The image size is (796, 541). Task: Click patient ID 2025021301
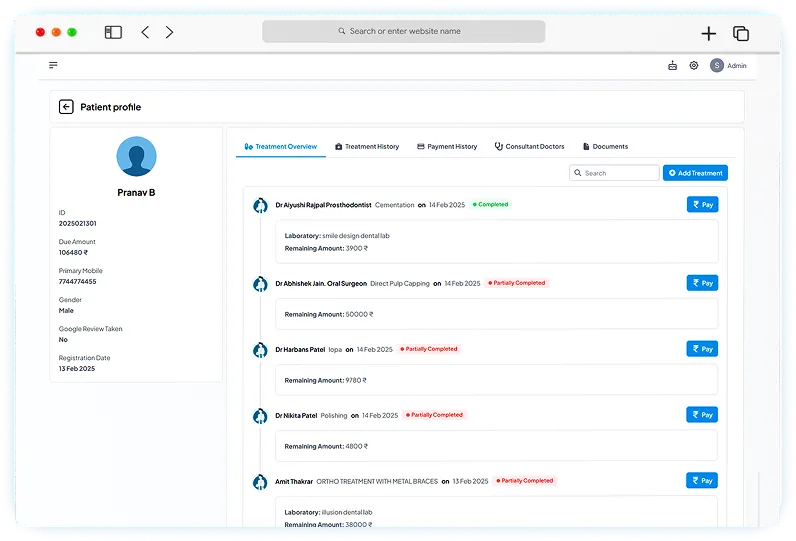pyautogui.click(x=77, y=223)
